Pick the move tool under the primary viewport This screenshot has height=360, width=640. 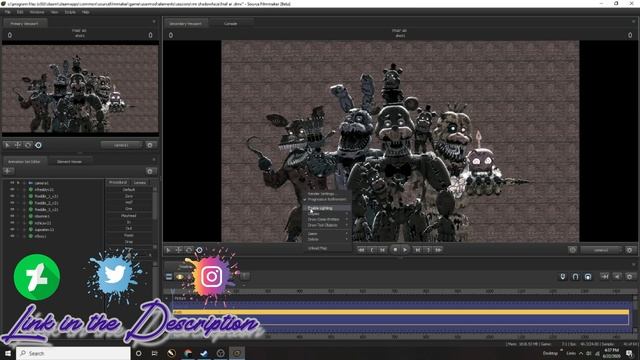18,145
